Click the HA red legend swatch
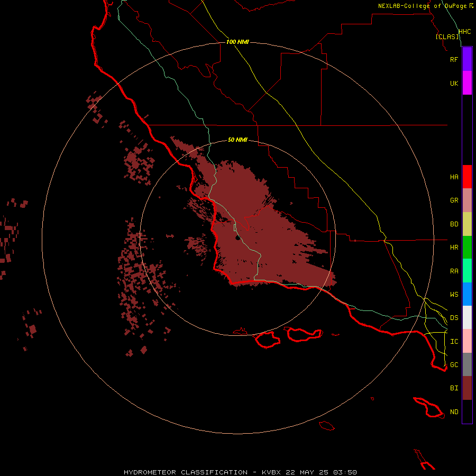476x476 pixels. pos(467,177)
